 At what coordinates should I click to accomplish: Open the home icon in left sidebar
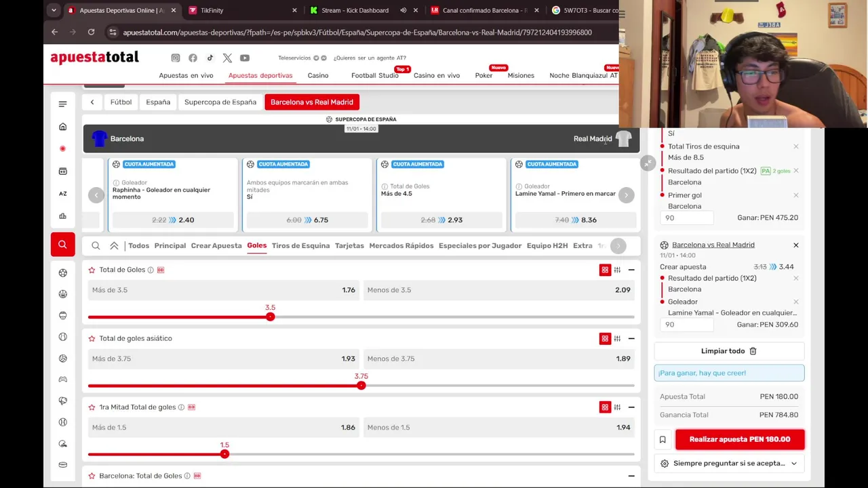coord(62,127)
